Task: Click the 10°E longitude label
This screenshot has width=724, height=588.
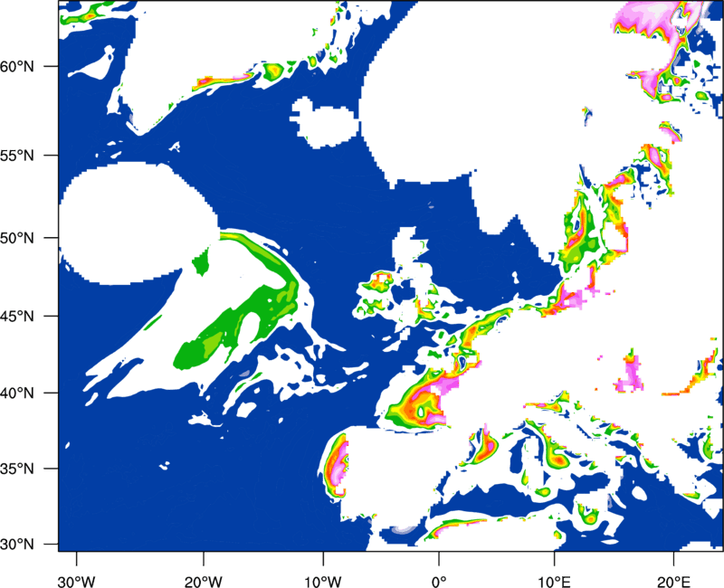Action: click(554, 582)
